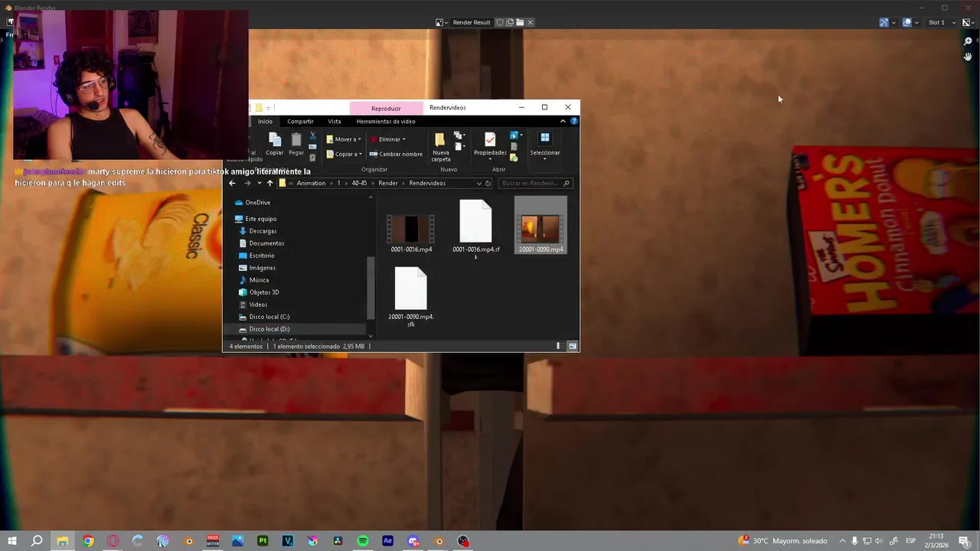Click Blender fake user shield icon

(500, 22)
